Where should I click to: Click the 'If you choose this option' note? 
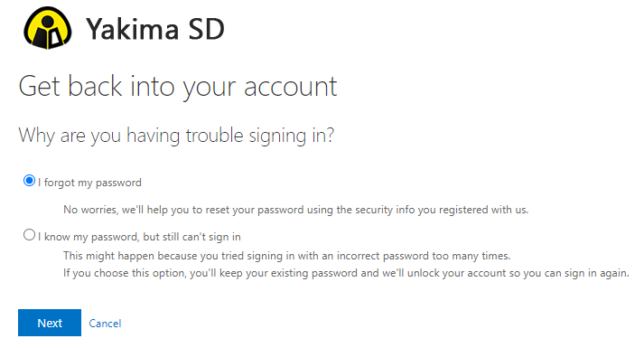(x=346, y=273)
